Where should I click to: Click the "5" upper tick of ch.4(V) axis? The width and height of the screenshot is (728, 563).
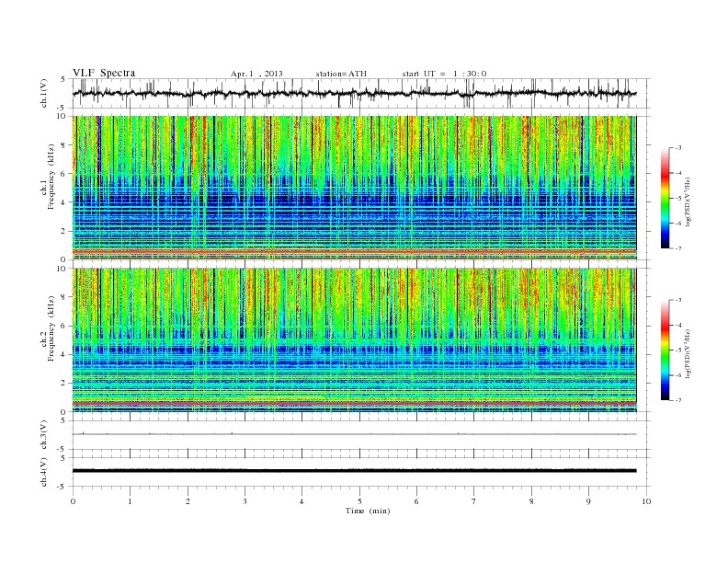tap(63, 458)
